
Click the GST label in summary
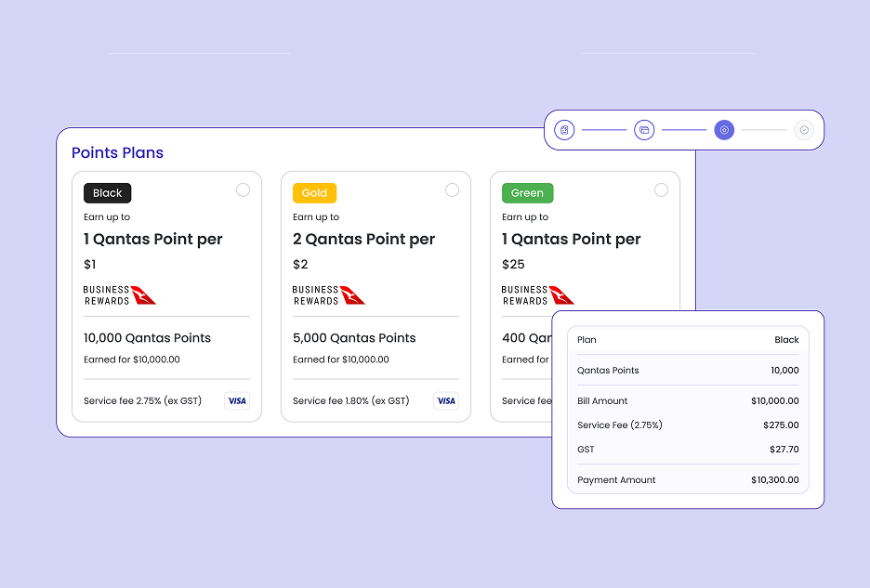click(x=586, y=450)
